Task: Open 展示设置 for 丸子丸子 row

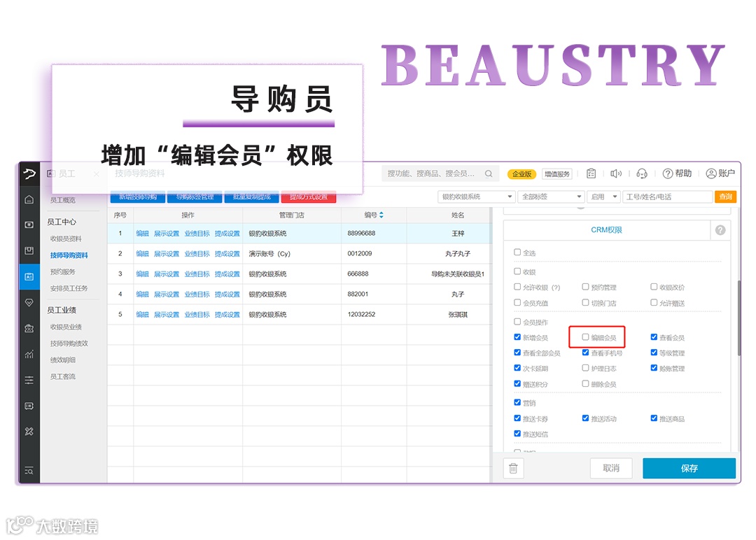Action: 167,253
